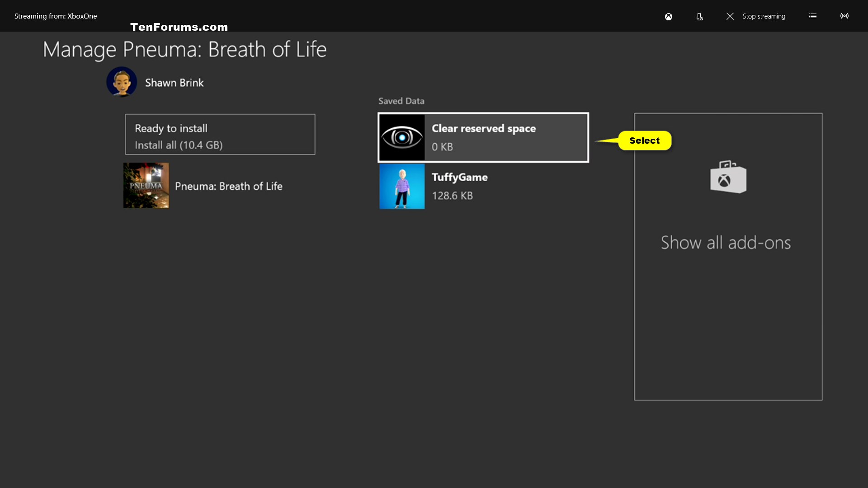Open the Xbox home button in streaming bar
Screen dimensions: 868x488
[x=668, y=16]
